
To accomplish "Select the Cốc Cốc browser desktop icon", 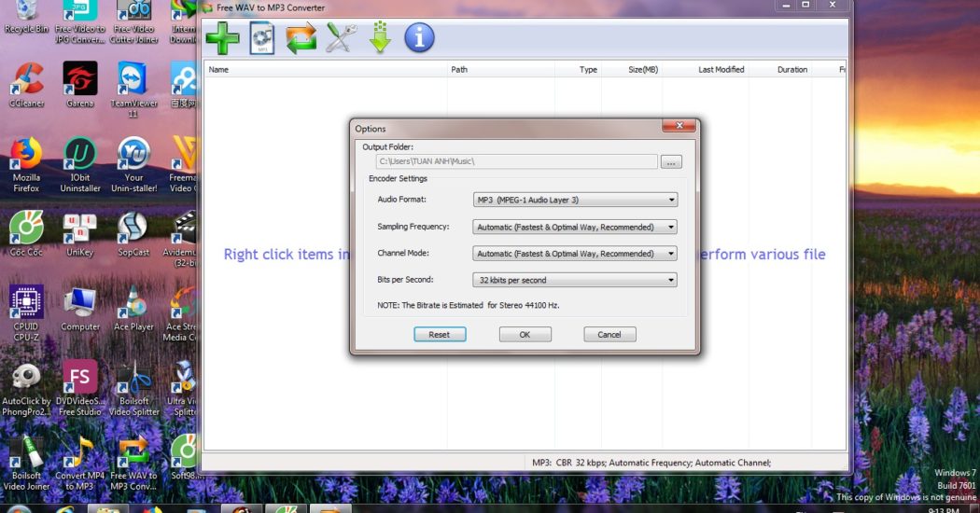I will click(26, 234).
